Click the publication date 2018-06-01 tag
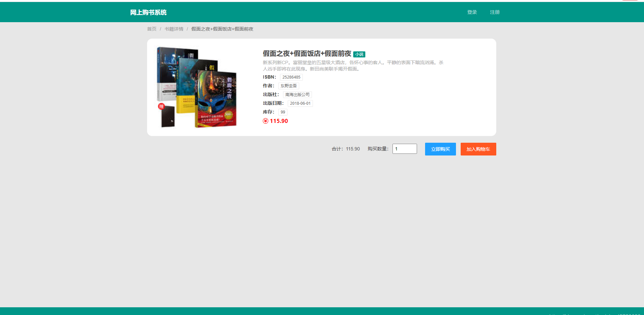Image resolution: width=644 pixels, height=315 pixels. (300, 103)
